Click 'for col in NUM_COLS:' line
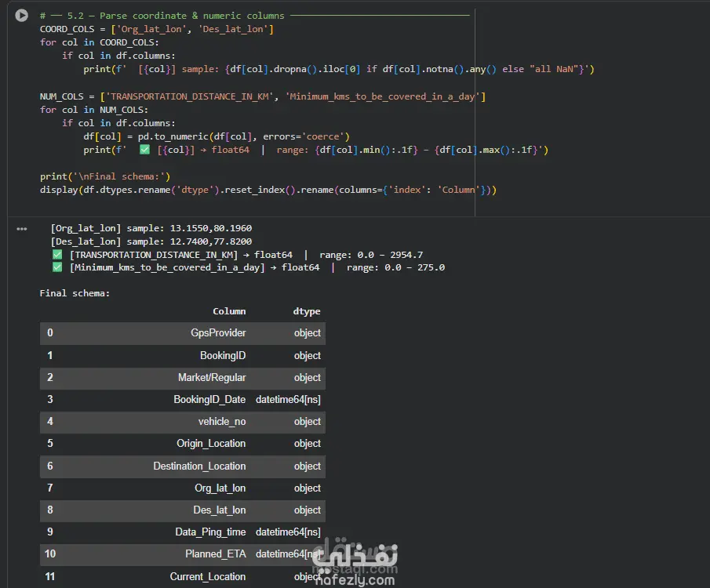710x588 pixels. click(93, 110)
